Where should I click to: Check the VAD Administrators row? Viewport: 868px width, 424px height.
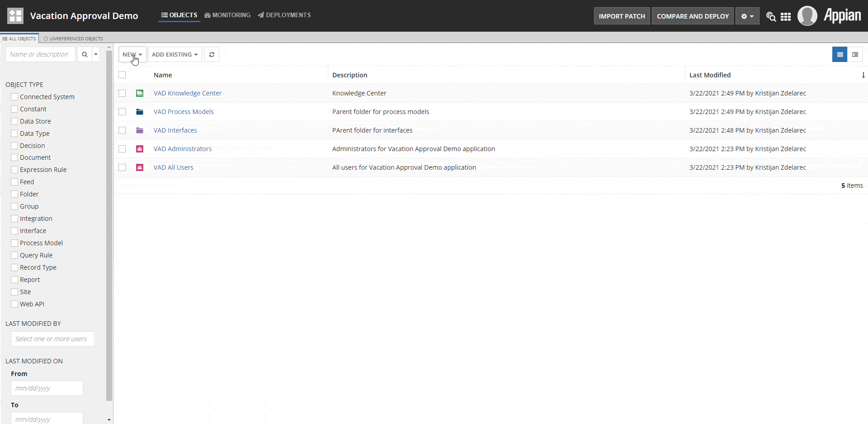[x=122, y=149]
